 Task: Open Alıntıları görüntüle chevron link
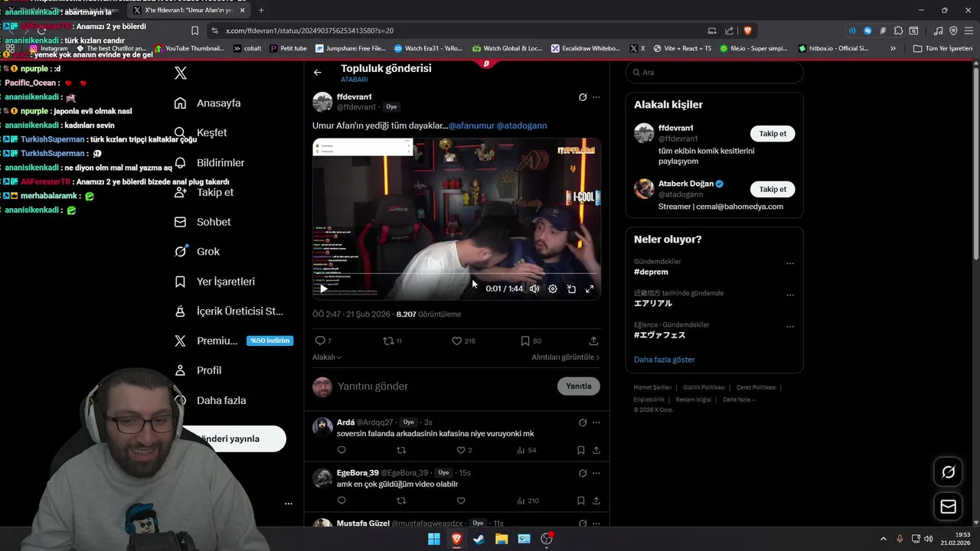point(566,357)
